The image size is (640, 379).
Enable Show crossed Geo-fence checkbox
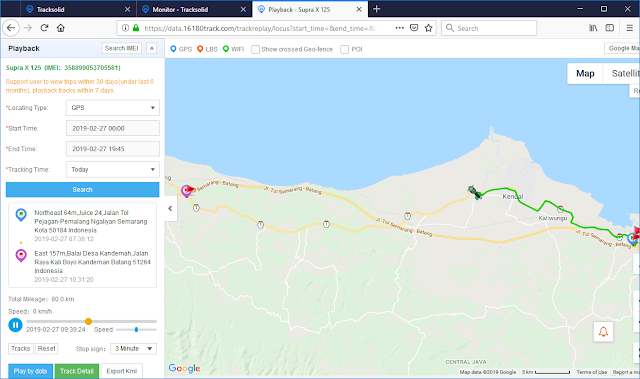255,49
